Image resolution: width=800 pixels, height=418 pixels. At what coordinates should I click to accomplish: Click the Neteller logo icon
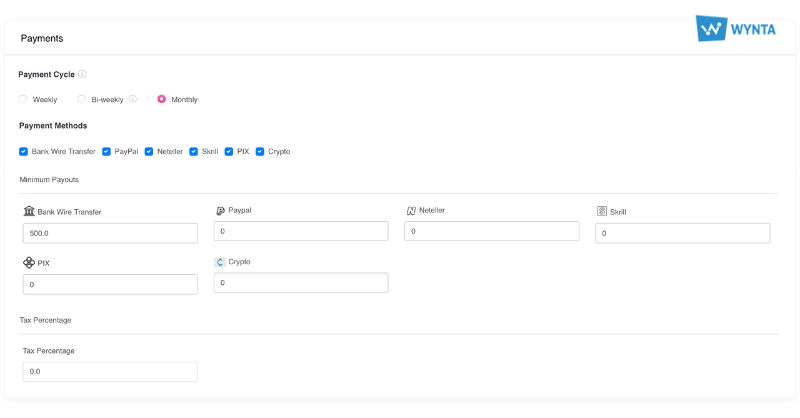coord(411,210)
